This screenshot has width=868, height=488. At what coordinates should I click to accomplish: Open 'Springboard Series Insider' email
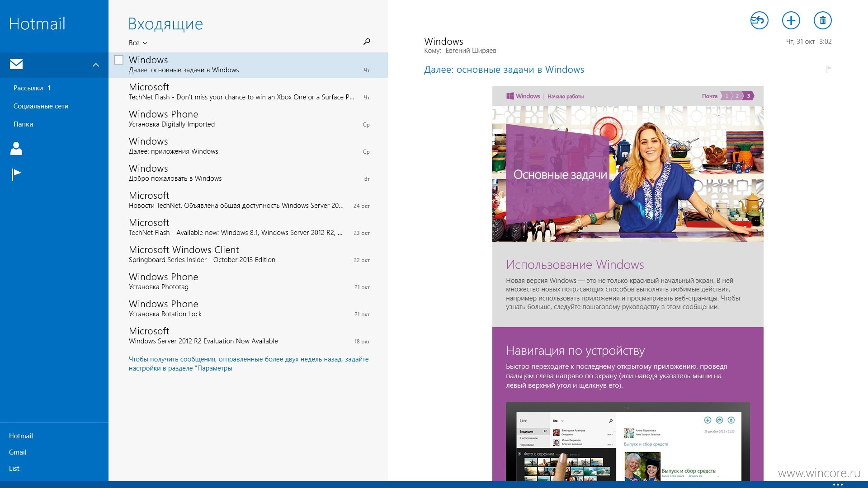pos(248,254)
